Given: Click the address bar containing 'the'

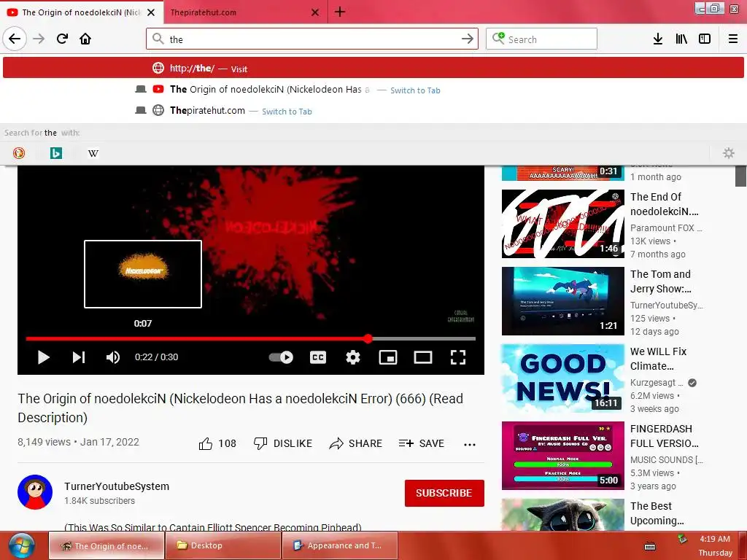Looking at the screenshot, I should [x=312, y=39].
